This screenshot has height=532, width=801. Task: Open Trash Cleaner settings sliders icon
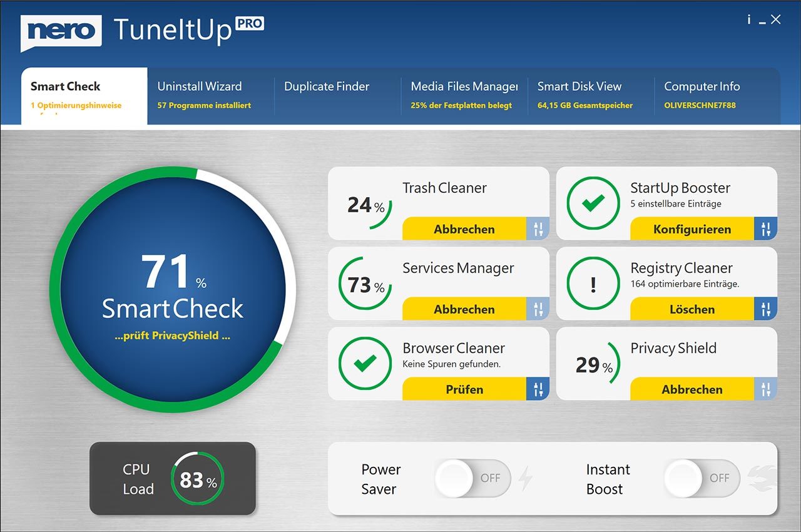click(x=538, y=228)
